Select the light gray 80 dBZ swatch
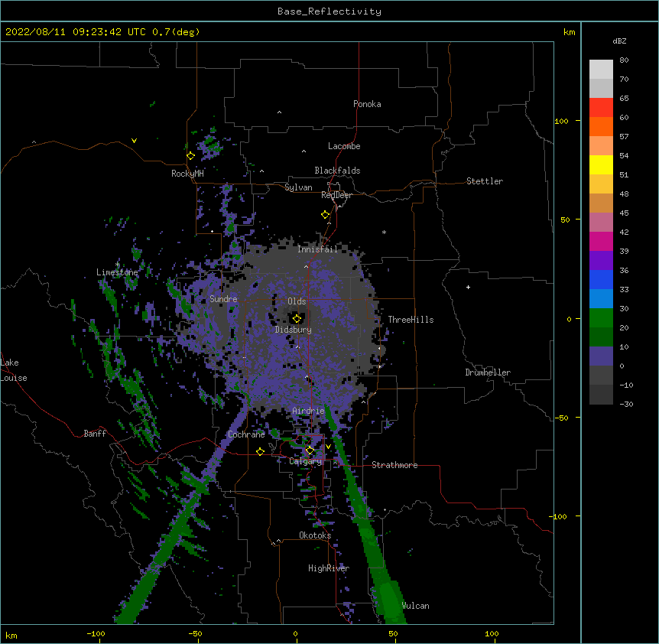Image resolution: width=659 pixels, height=644 pixels. (601, 69)
